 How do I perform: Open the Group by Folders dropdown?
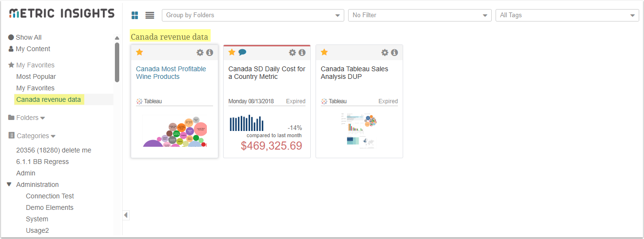(253, 15)
